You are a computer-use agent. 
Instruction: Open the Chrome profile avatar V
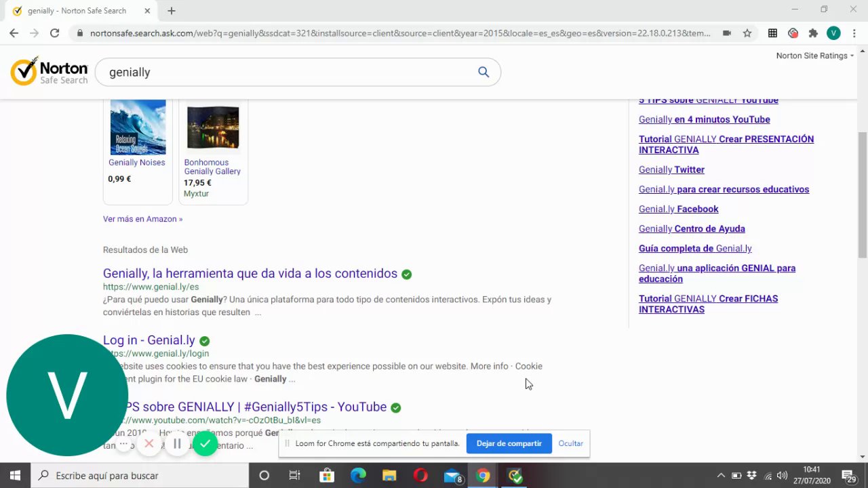click(x=833, y=33)
